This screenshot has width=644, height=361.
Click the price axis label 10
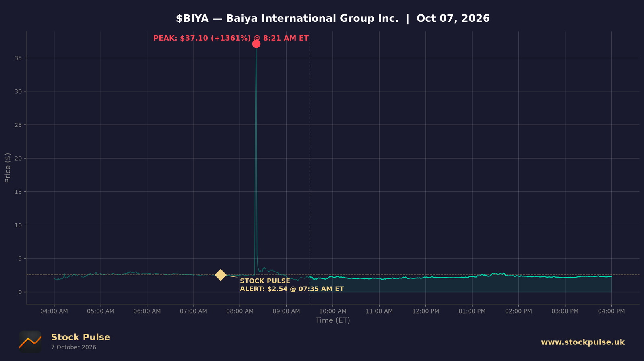pos(19,225)
